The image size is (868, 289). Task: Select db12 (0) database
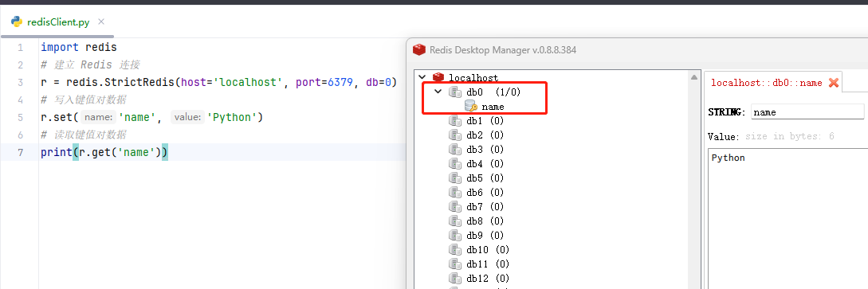coord(488,279)
